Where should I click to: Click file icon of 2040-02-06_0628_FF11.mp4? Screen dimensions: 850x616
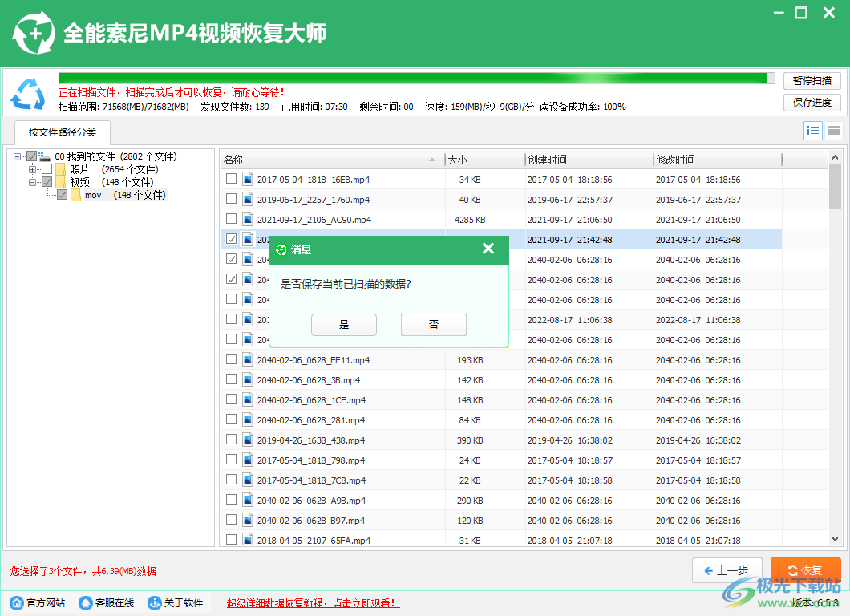[x=248, y=359]
